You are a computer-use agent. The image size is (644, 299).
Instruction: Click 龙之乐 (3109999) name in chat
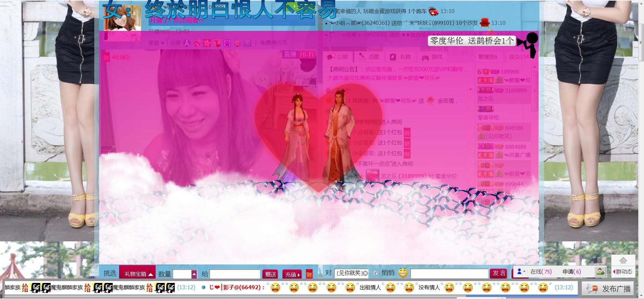[x=403, y=176]
